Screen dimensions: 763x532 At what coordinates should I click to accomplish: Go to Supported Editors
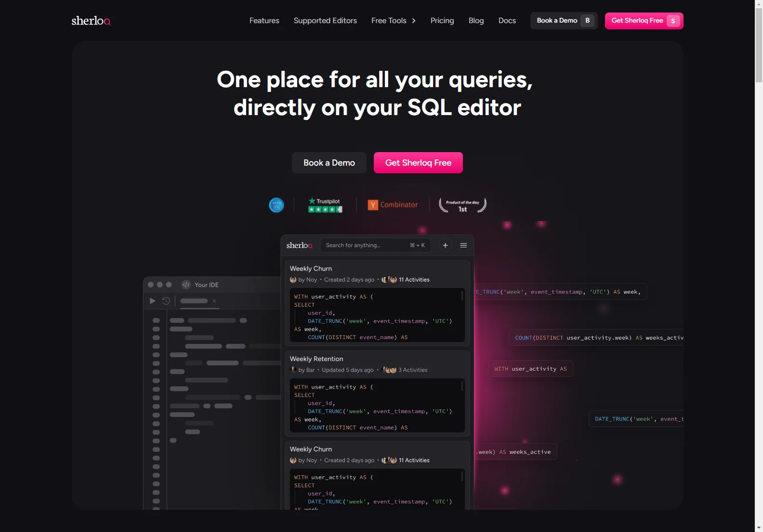coord(325,21)
